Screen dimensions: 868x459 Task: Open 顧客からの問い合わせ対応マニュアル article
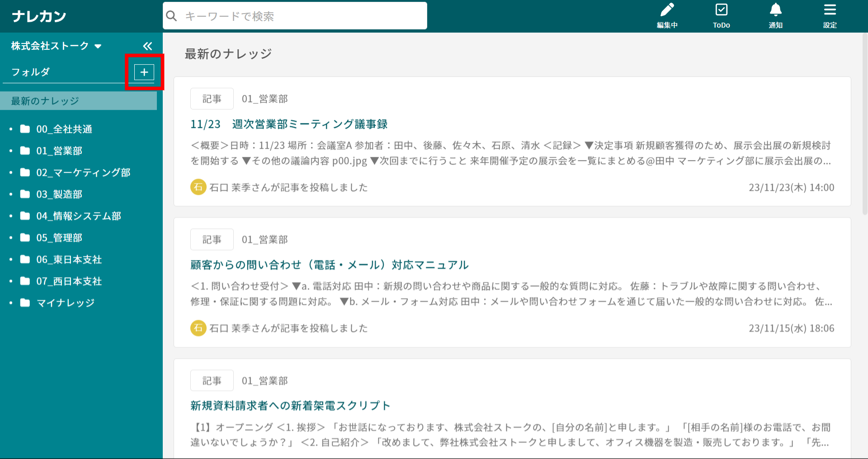click(329, 265)
